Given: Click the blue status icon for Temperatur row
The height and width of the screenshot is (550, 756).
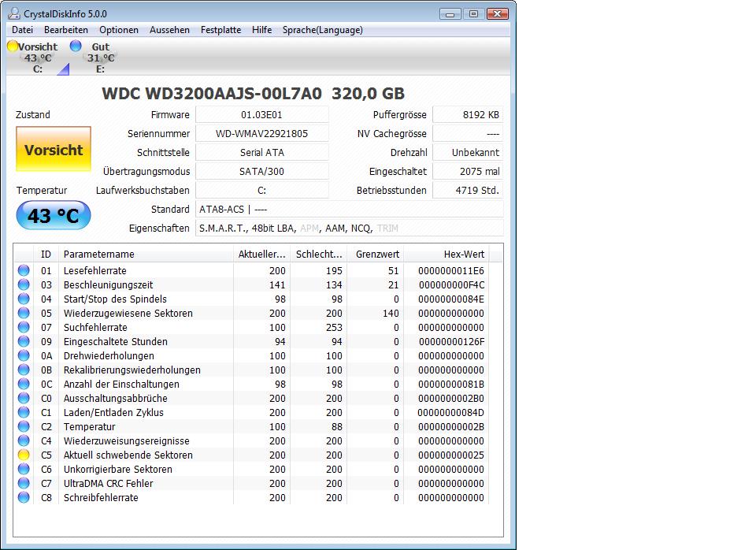Looking at the screenshot, I should tap(24, 426).
